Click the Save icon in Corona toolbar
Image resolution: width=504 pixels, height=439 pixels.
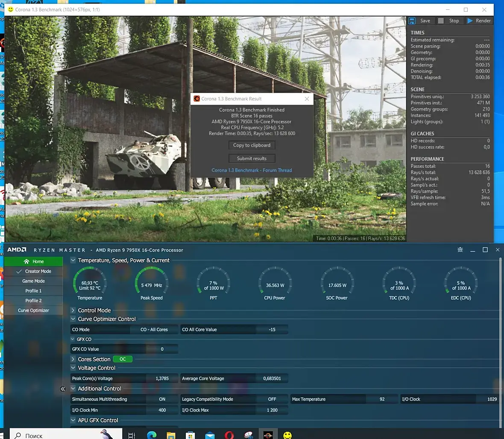click(412, 20)
